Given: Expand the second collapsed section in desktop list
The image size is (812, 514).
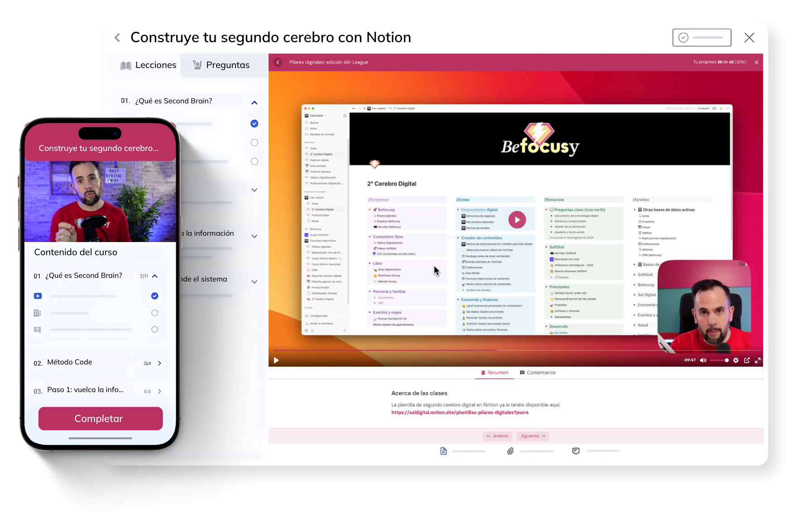Looking at the screenshot, I should pos(255,190).
